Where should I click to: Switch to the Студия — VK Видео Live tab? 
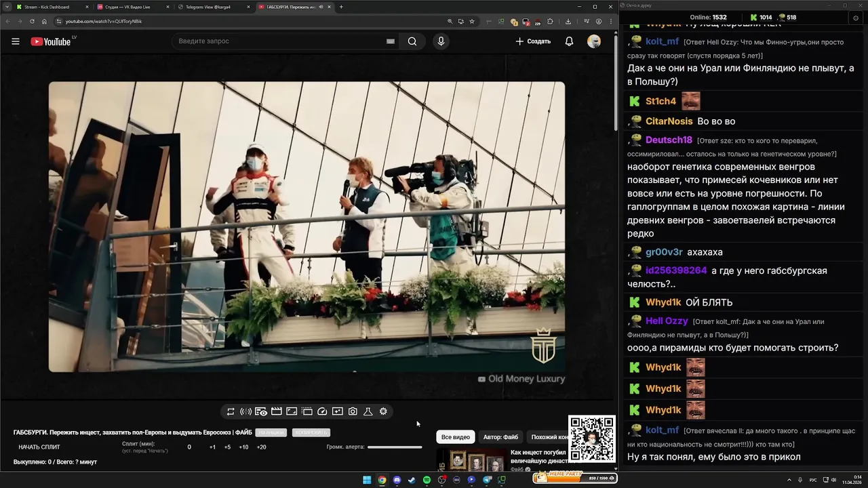[132, 7]
